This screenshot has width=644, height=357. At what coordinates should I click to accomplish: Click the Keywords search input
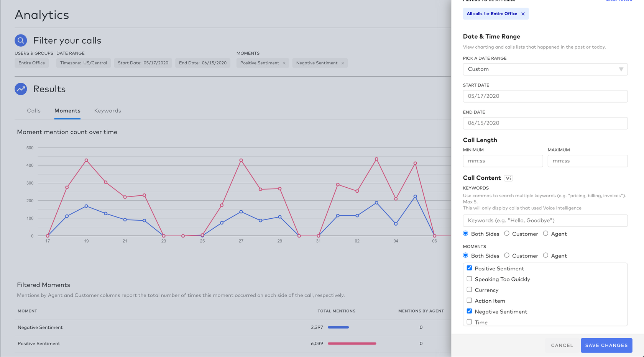(x=545, y=221)
